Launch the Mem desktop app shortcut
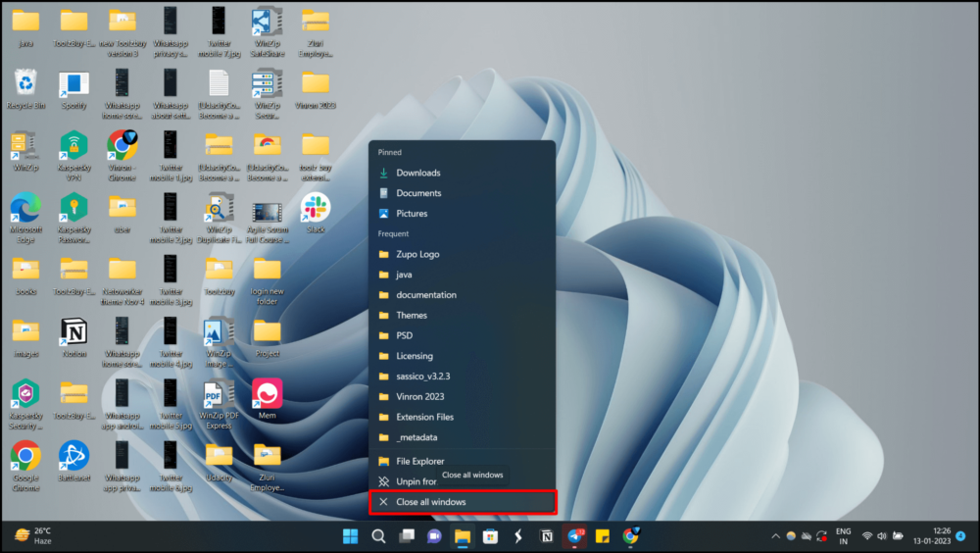This screenshot has height=553, width=980. pyautogui.click(x=267, y=399)
